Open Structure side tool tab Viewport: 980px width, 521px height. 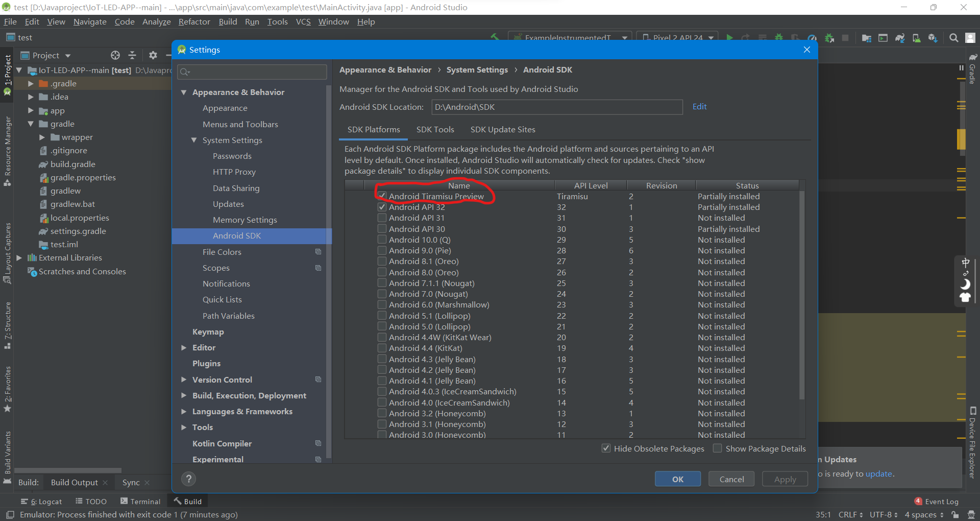click(x=7, y=325)
